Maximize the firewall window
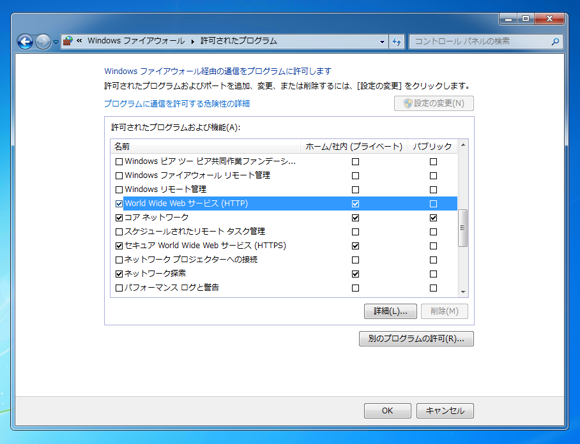 [526, 19]
